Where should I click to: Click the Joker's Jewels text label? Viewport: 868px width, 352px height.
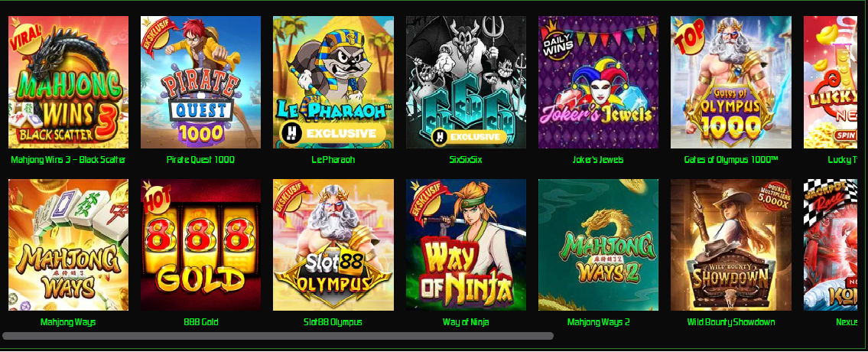[598, 160]
